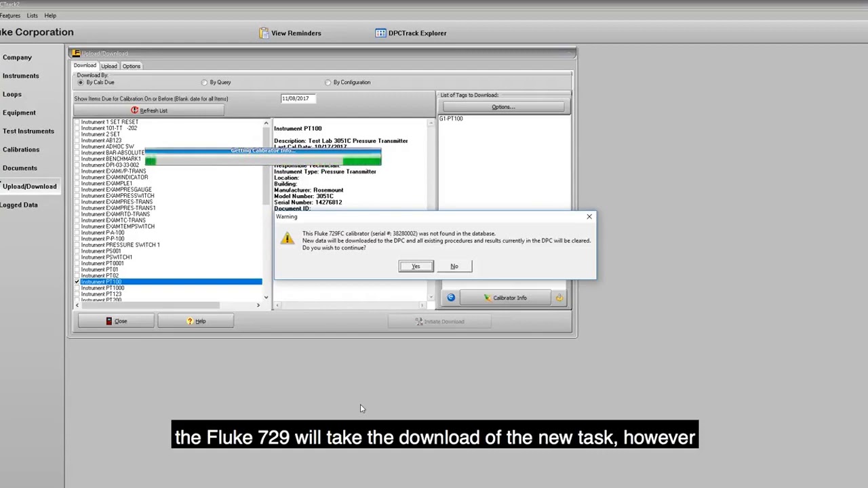The height and width of the screenshot is (488, 868).
Task: Click the Close button with red icon
Action: [x=117, y=321]
